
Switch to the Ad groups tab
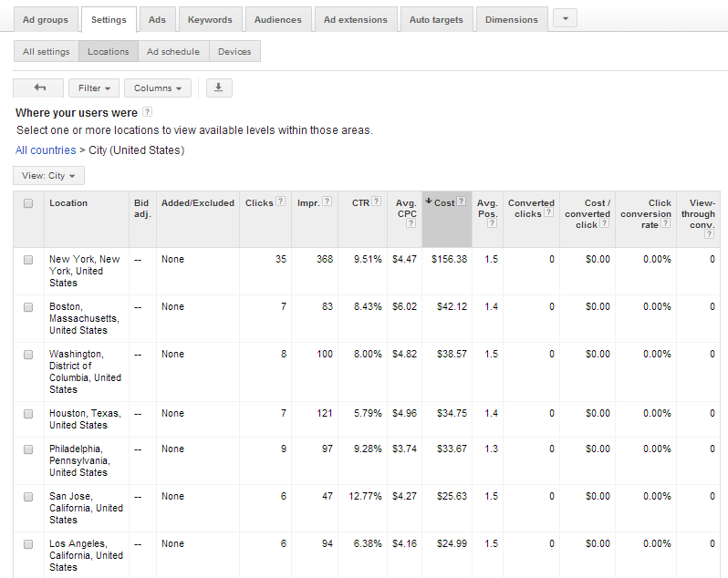click(46, 19)
